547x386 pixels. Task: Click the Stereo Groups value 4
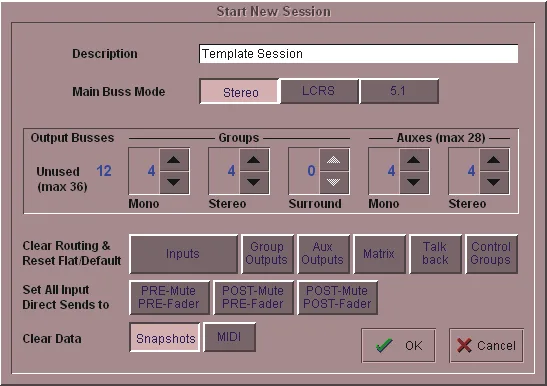(231, 171)
